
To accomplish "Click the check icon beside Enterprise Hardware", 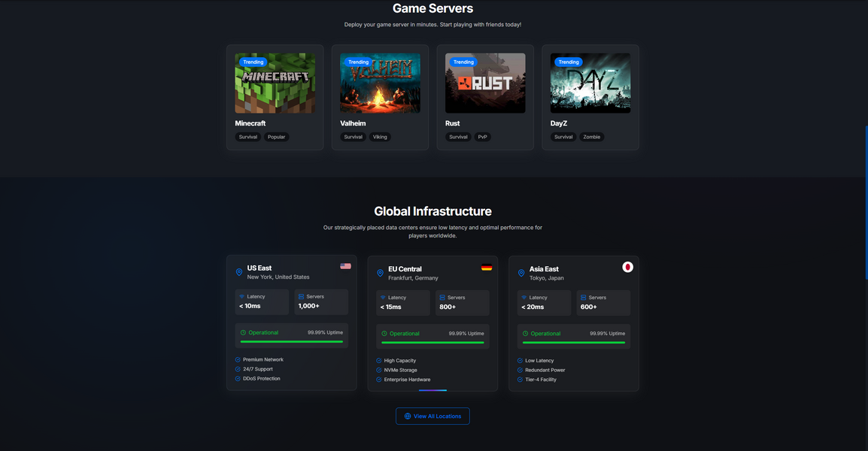I will pos(379,380).
